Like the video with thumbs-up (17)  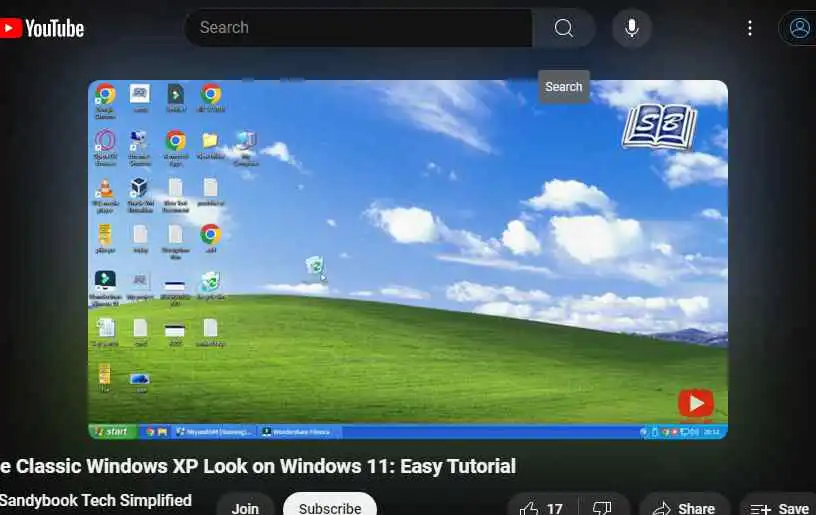tap(541, 508)
